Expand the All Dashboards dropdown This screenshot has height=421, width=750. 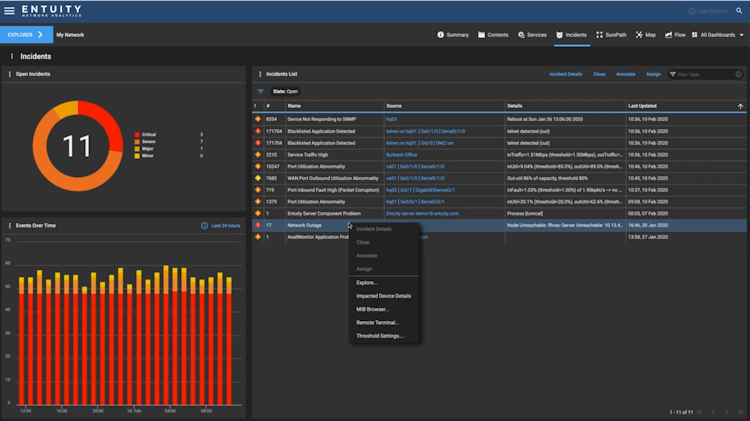719,34
